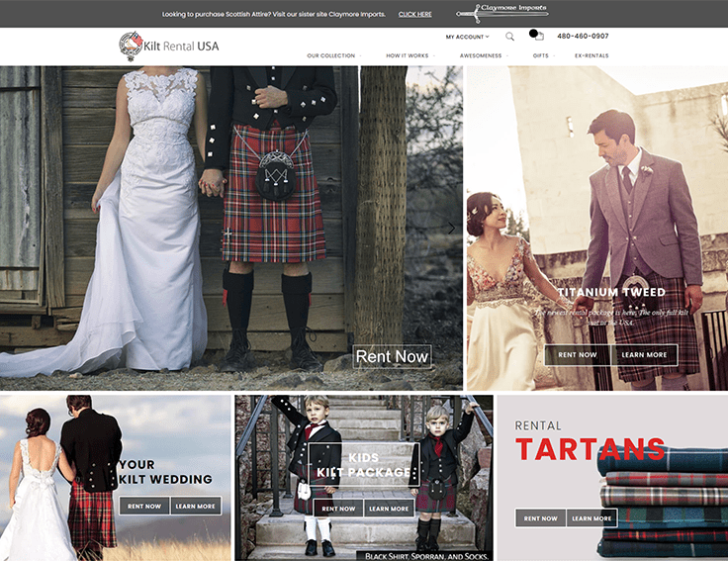Viewport: 728px width, 561px height.
Task: Open the Claymore Imports sword logo
Action: [501, 14]
